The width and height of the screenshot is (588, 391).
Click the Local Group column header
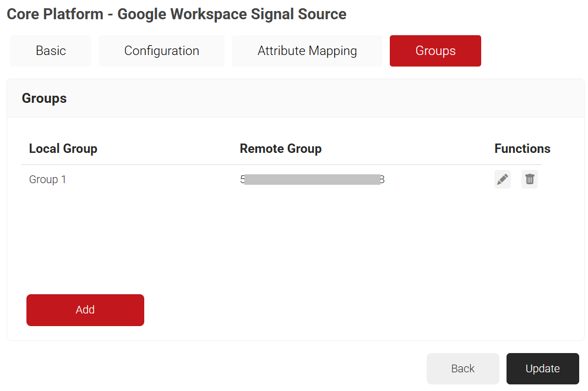[63, 148]
